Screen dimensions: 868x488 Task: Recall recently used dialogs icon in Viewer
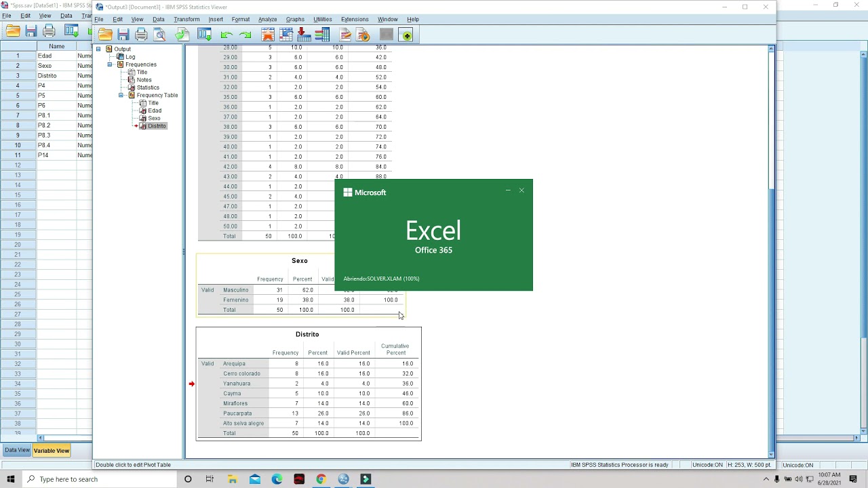click(x=204, y=35)
